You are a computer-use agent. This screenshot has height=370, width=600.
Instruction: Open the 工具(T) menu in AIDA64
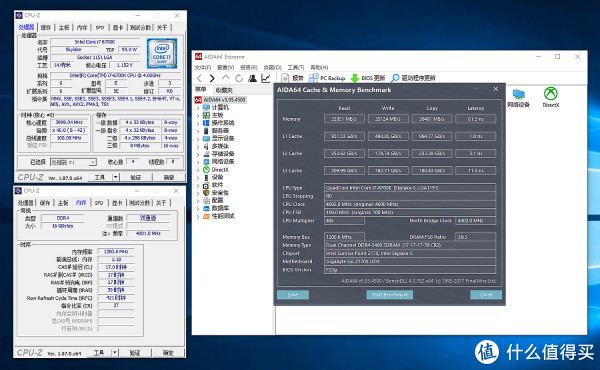(296, 67)
